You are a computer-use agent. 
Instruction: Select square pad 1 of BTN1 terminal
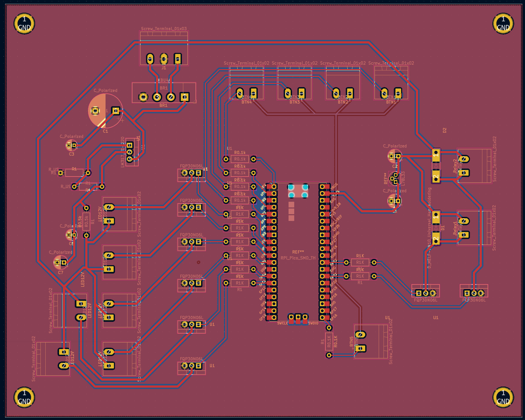click(398, 93)
